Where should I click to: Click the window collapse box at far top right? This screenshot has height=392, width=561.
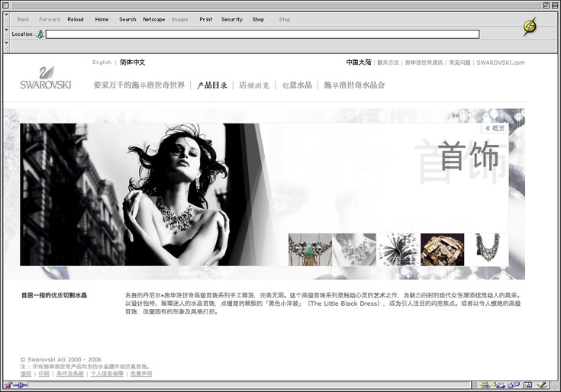(554, 5)
